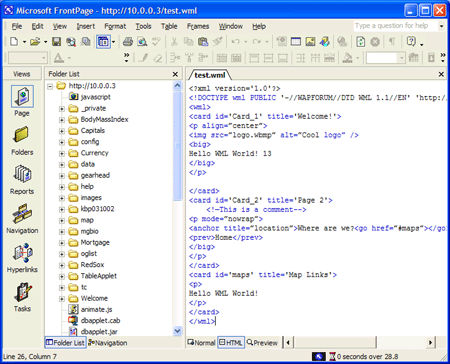Click the Folder List scroll down arrow

tap(177, 331)
